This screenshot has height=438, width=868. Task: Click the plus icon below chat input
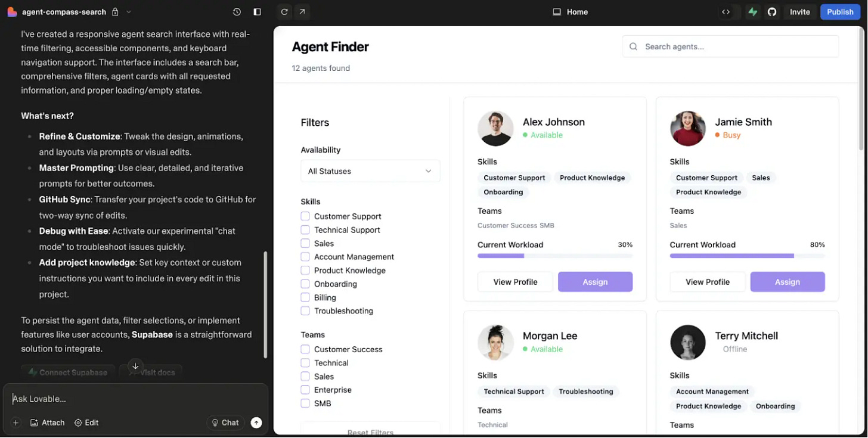[16, 423]
